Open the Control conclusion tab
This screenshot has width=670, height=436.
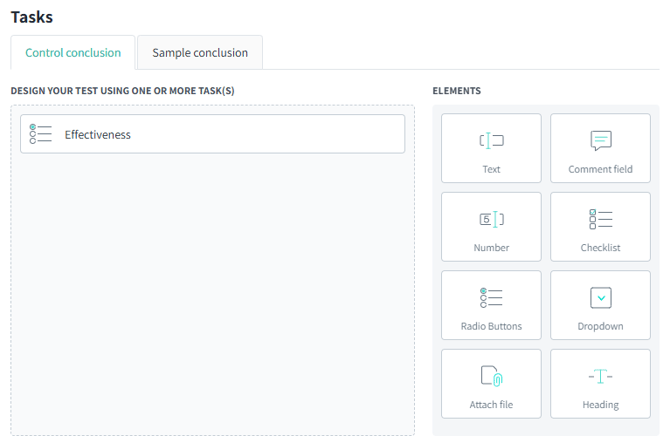[73, 53]
